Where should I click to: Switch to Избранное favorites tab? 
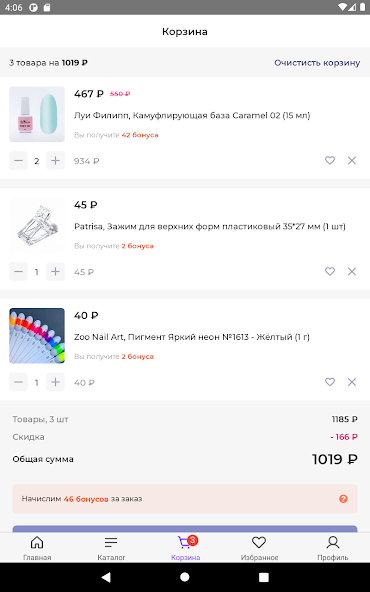pyautogui.click(x=259, y=548)
